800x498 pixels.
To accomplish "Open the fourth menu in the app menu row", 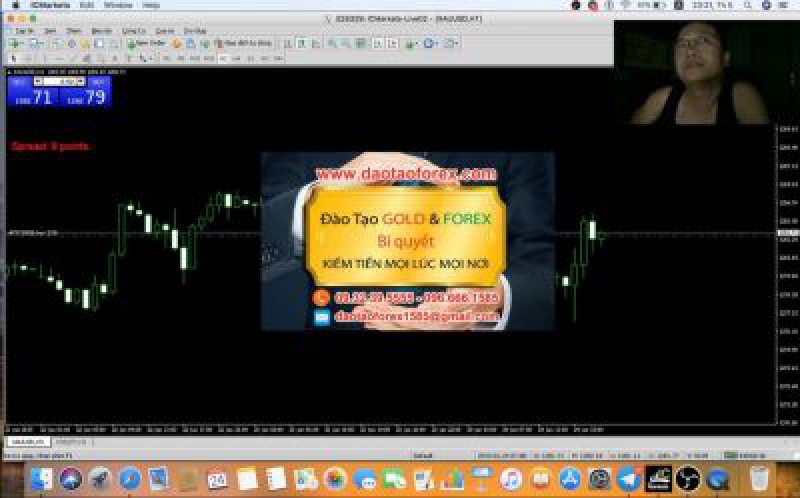I will [101, 31].
